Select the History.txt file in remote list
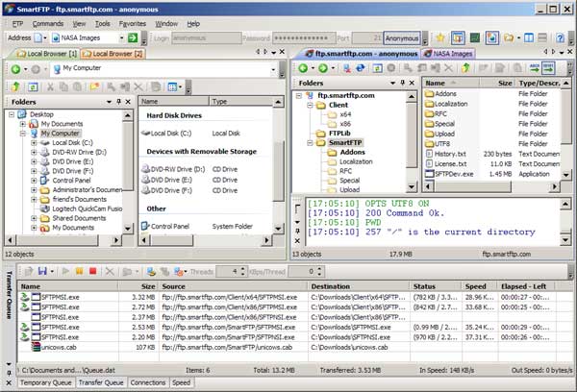Screen dimensions: 577x392 [450, 154]
